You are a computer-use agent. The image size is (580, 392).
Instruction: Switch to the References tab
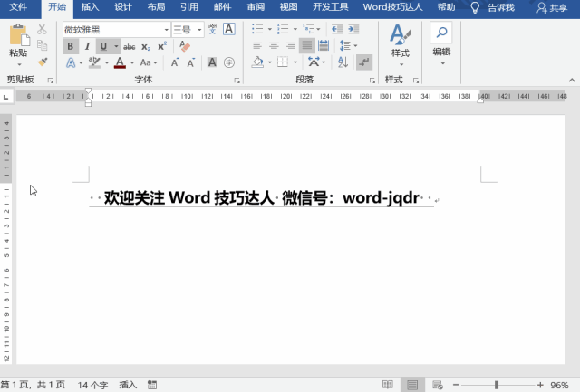(x=189, y=7)
